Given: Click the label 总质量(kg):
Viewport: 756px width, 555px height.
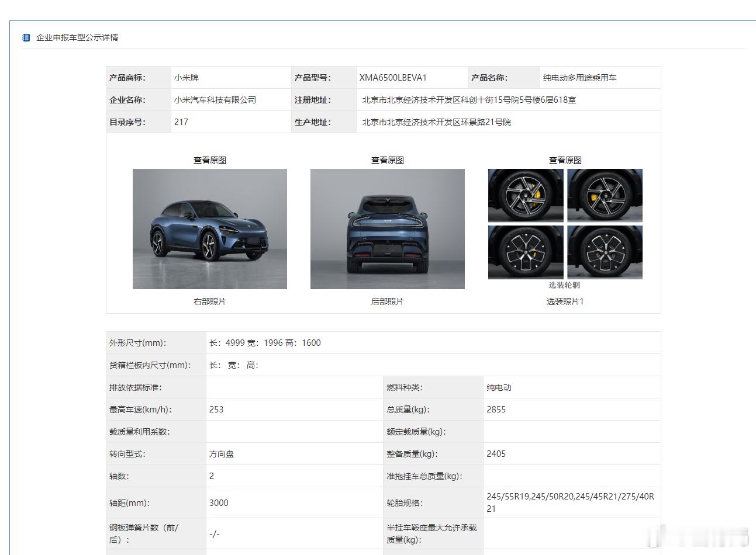Looking at the screenshot, I should [x=409, y=410].
